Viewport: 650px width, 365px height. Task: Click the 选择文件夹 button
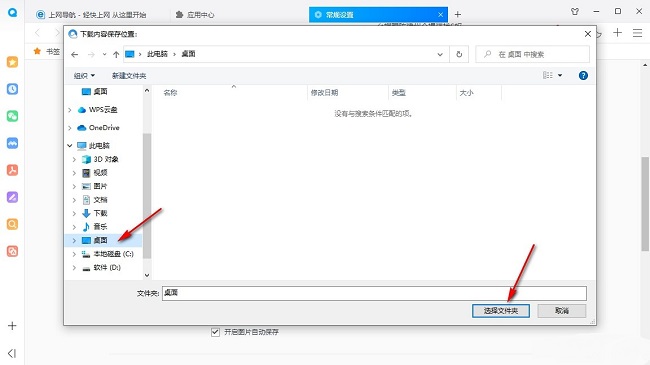501,311
